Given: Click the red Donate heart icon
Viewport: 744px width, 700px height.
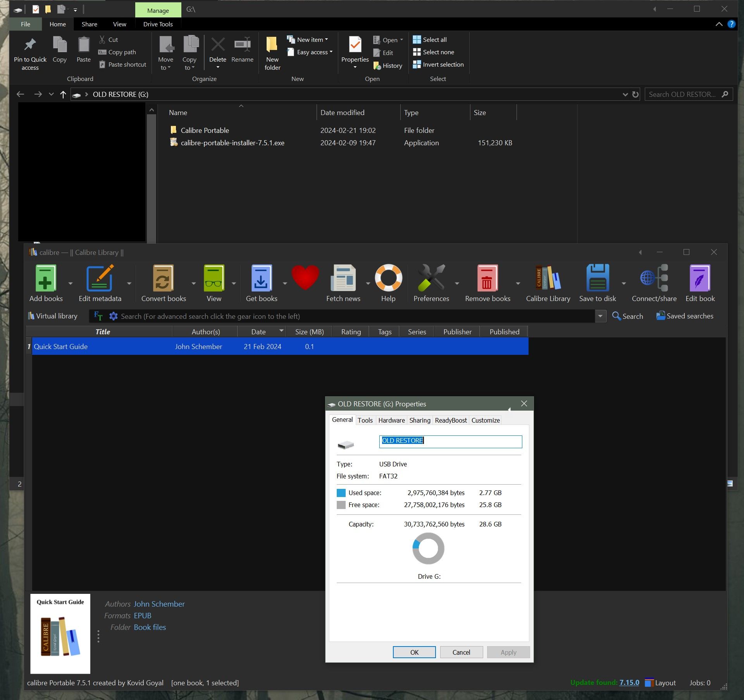Looking at the screenshot, I should [305, 277].
